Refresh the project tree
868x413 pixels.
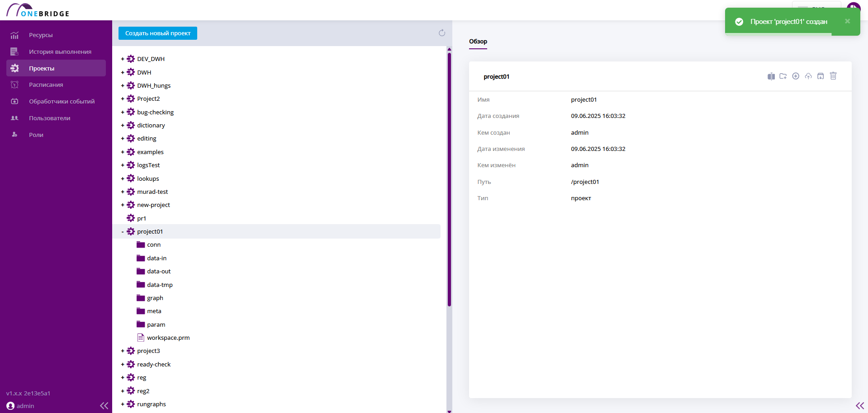[x=442, y=33]
